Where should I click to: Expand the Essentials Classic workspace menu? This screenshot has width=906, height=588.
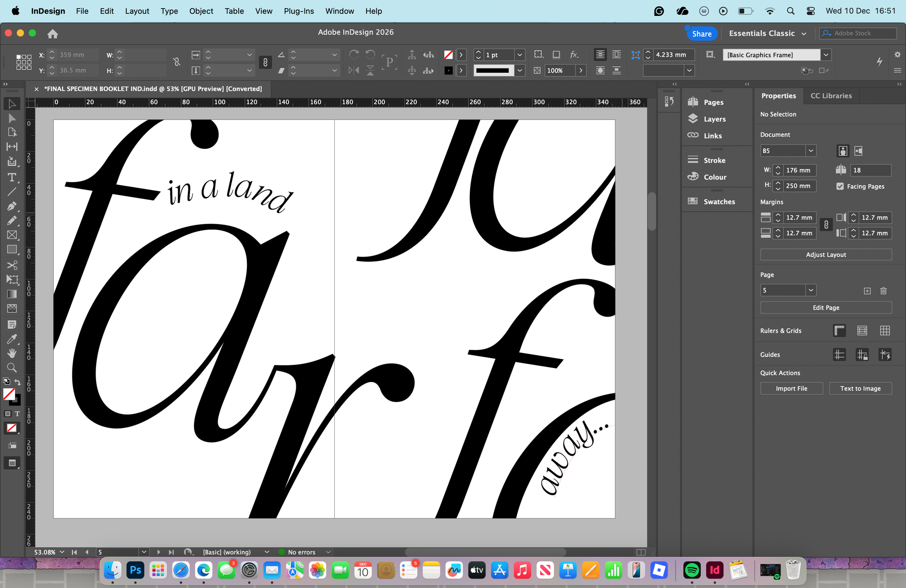(x=804, y=33)
